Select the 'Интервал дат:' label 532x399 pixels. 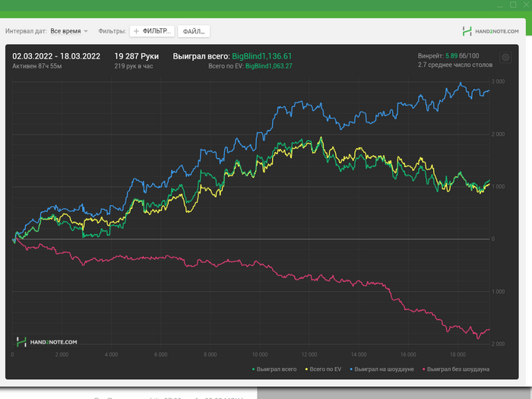[x=26, y=31]
